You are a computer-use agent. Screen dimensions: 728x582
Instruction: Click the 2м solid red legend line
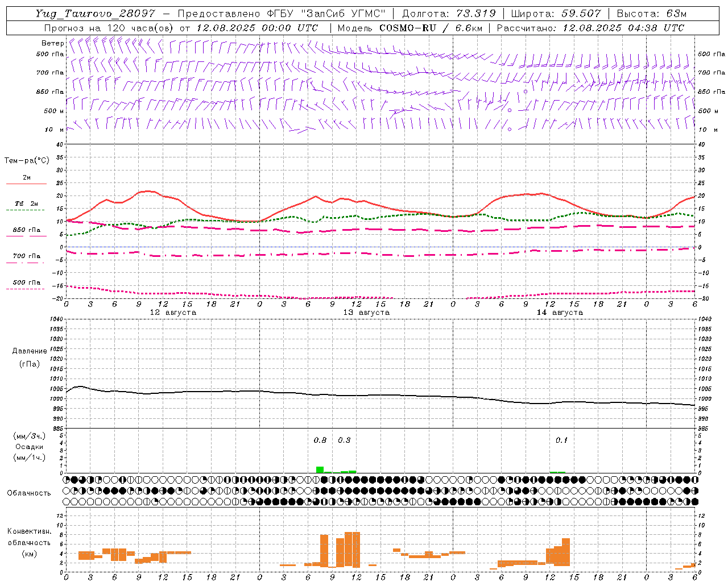point(26,184)
